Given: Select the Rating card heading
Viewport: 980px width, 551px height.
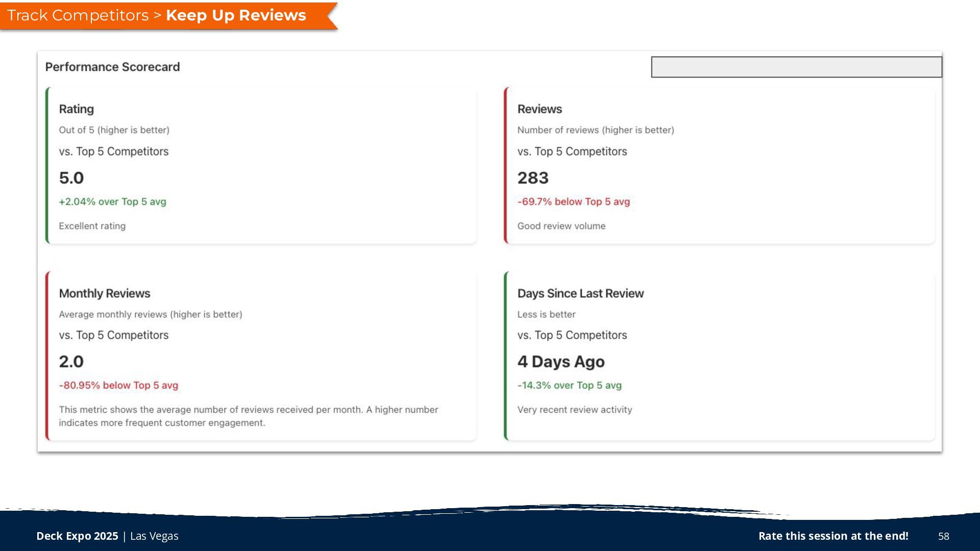Looking at the screenshot, I should click(77, 109).
